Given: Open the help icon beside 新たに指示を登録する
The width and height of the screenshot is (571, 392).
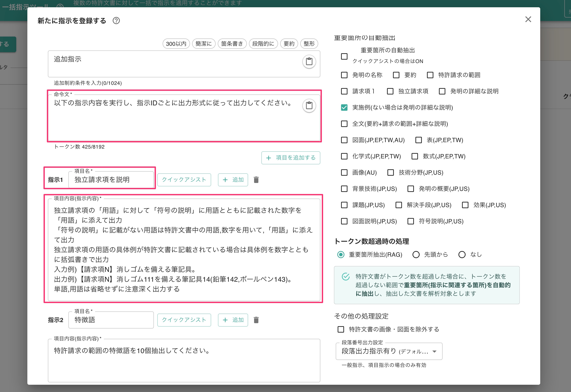Looking at the screenshot, I should point(116,21).
